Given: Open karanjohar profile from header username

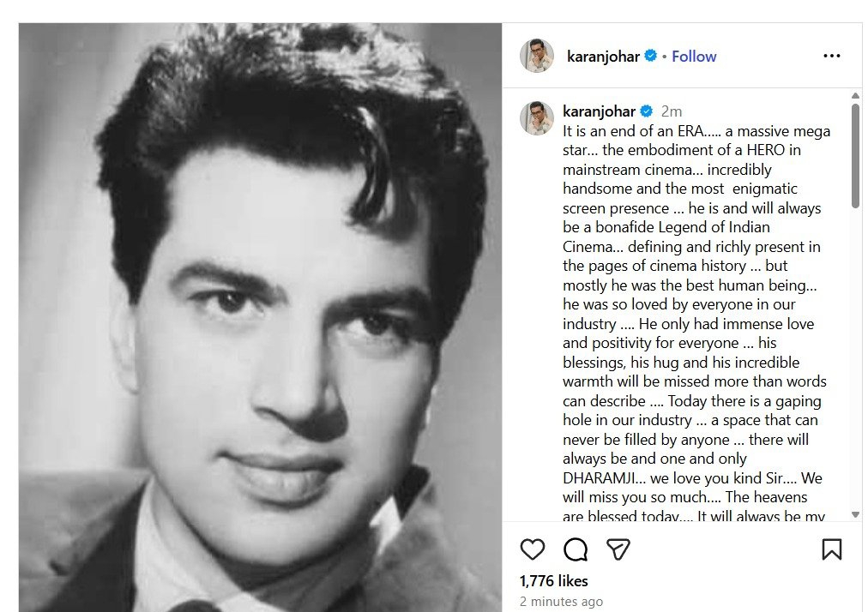Looking at the screenshot, I should pyautogui.click(x=604, y=57).
